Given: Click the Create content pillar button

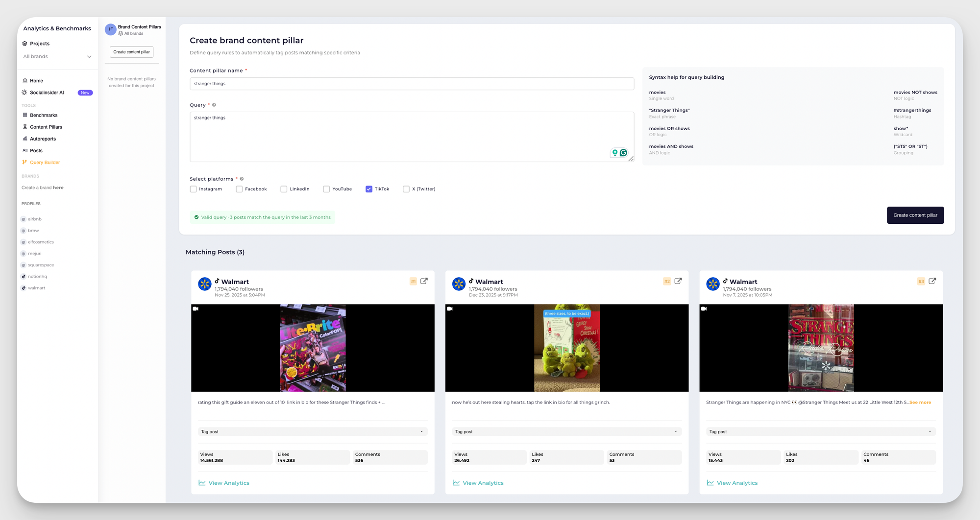Looking at the screenshot, I should 915,215.
